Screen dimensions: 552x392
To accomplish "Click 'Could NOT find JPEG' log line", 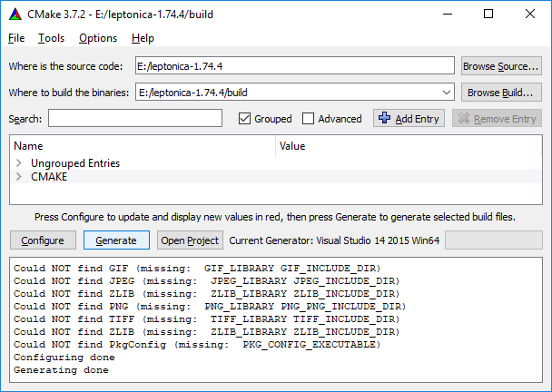I will pyautogui.click(x=207, y=281).
